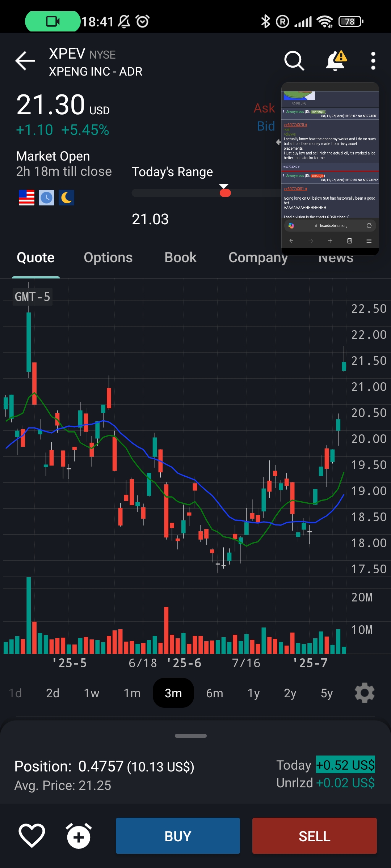Switch to the Quote tab

click(x=35, y=258)
